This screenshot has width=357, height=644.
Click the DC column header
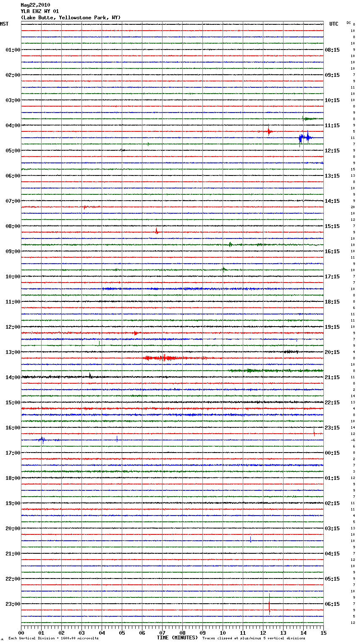(349, 23)
